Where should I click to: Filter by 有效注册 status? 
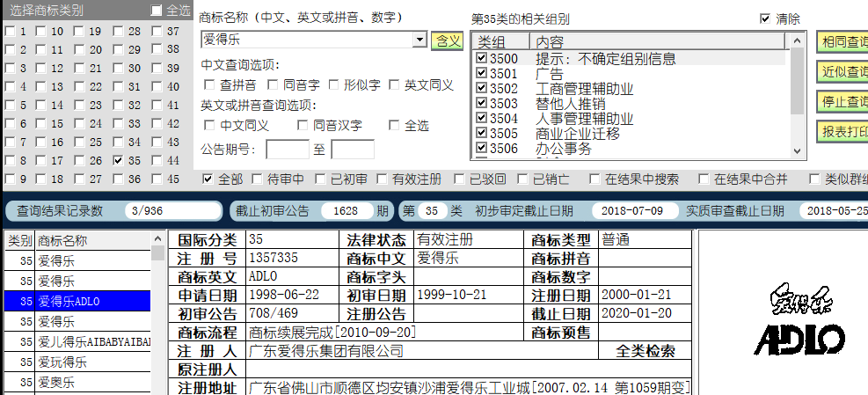pos(382,179)
